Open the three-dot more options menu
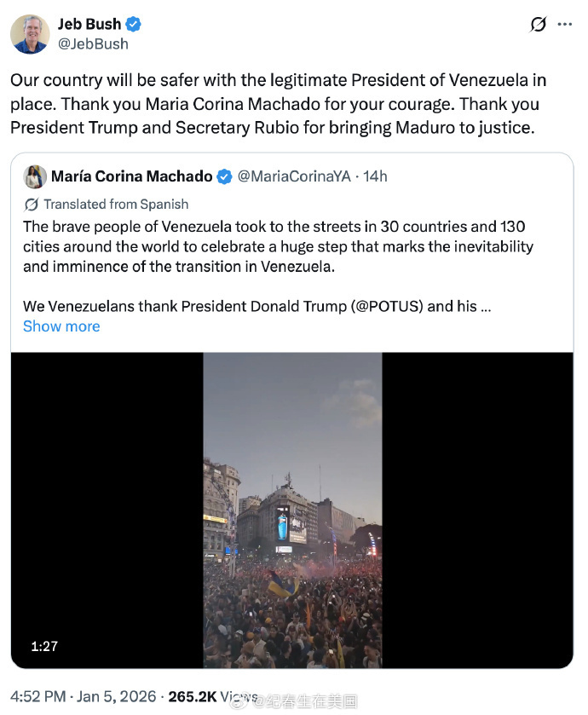Image resolution: width=588 pixels, height=715 pixels. pyautogui.click(x=564, y=25)
